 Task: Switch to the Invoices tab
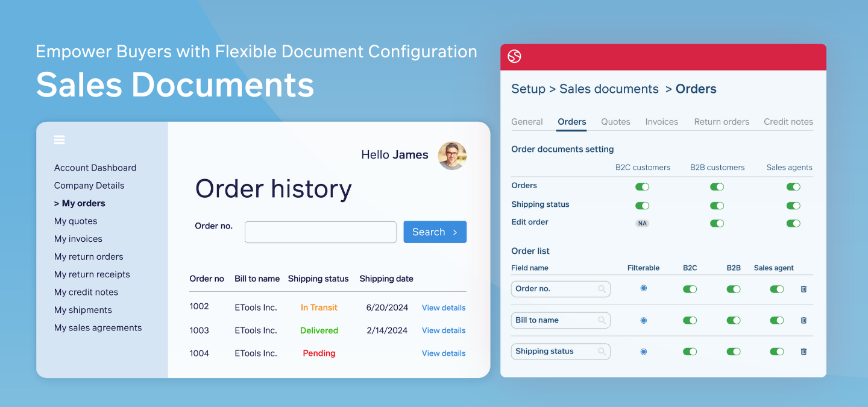661,121
